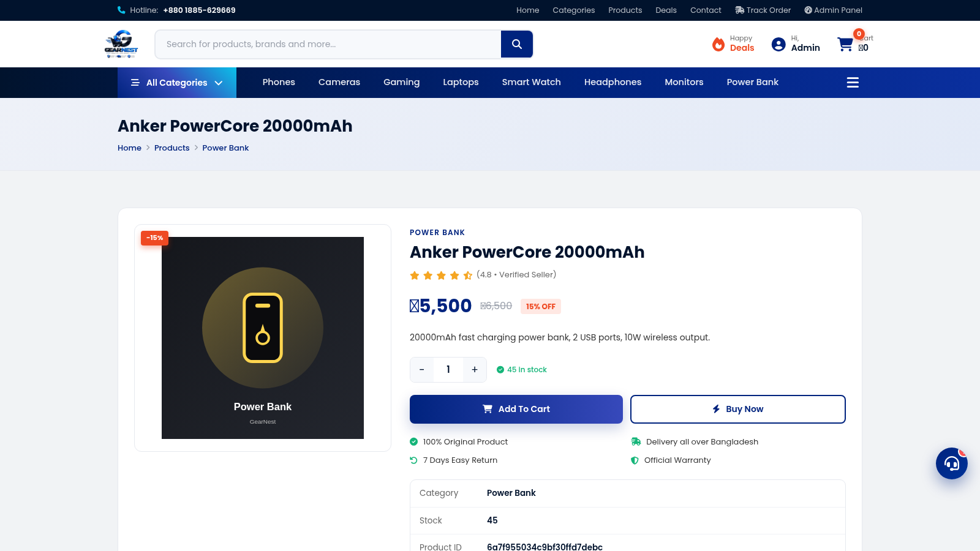Open the Admin account avatar icon

click(778, 44)
